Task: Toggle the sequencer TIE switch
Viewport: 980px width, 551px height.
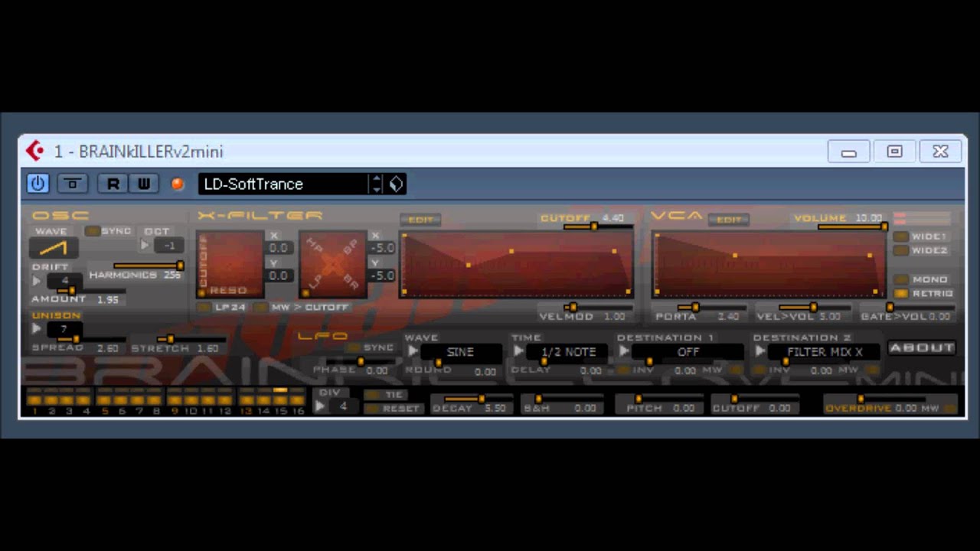Action: pyautogui.click(x=372, y=394)
